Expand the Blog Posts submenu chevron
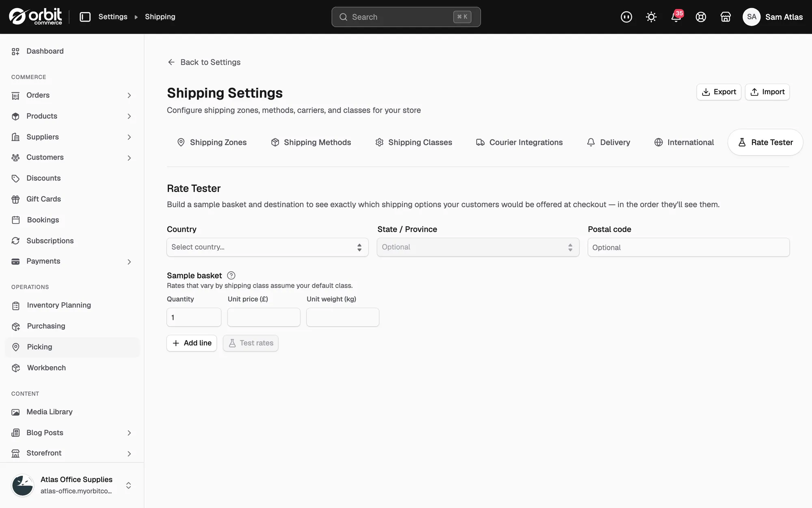This screenshot has width=812, height=508. pyautogui.click(x=129, y=433)
